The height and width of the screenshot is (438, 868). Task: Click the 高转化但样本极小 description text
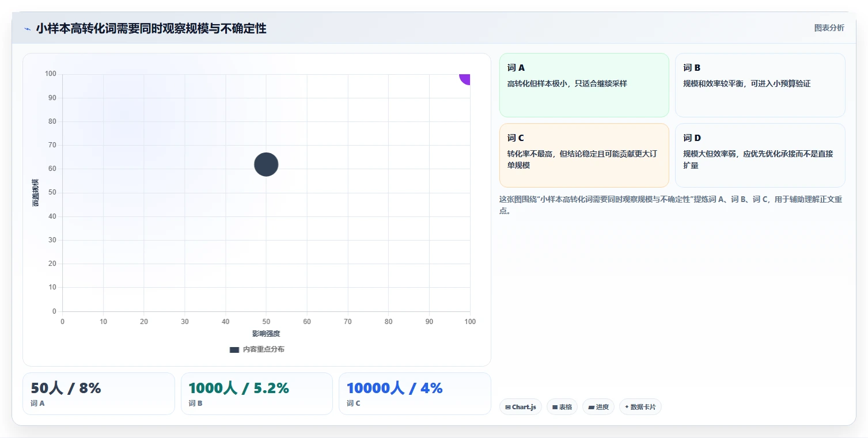567,83
